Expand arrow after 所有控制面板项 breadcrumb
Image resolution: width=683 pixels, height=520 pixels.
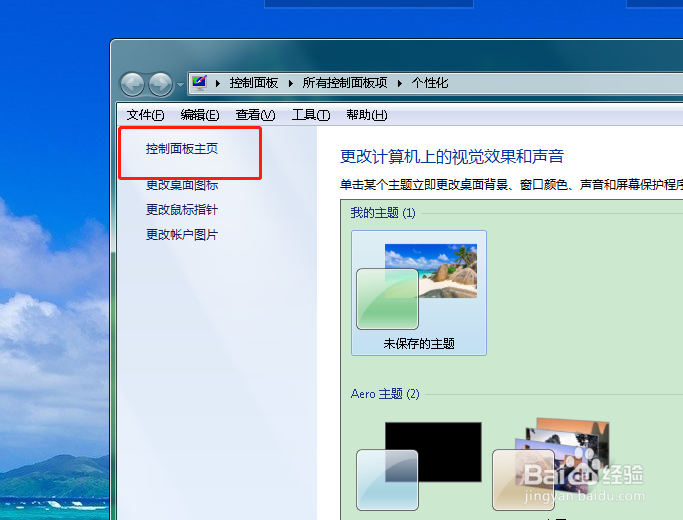pyautogui.click(x=399, y=83)
